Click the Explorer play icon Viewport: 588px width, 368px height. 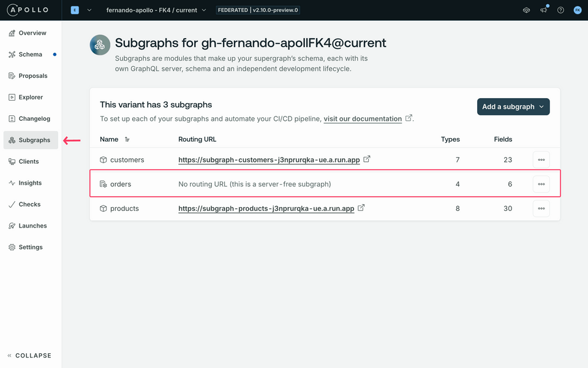(x=12, y=98)
